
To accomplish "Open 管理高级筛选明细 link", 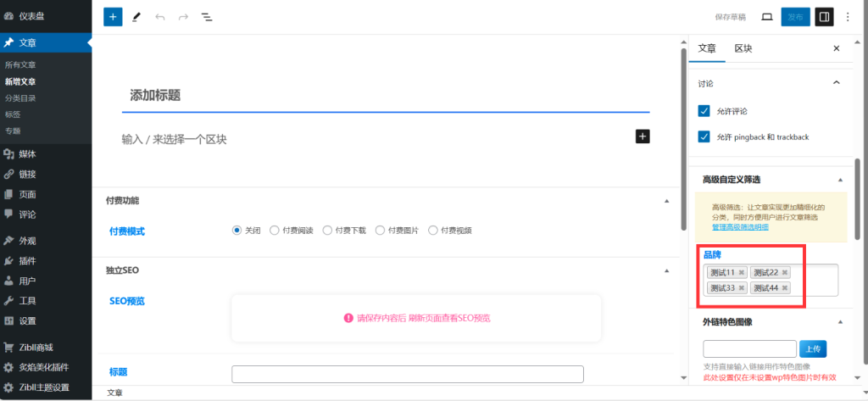I will coord(740,227).
